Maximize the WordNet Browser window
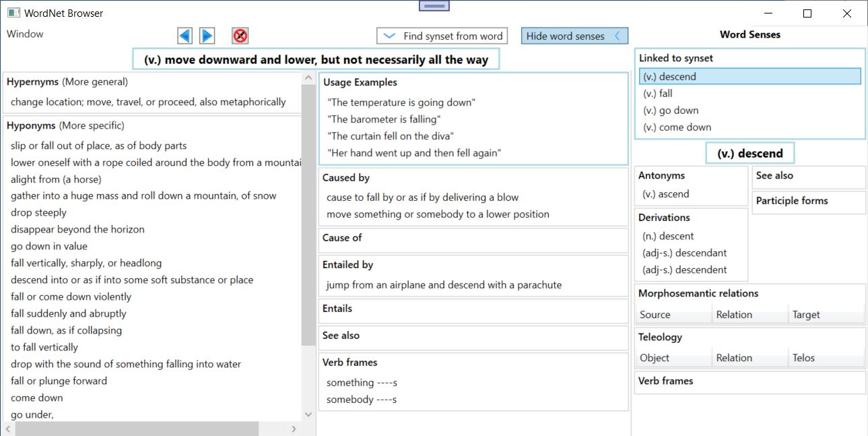The width and height of the screenshot is (868, 436). 807,13
